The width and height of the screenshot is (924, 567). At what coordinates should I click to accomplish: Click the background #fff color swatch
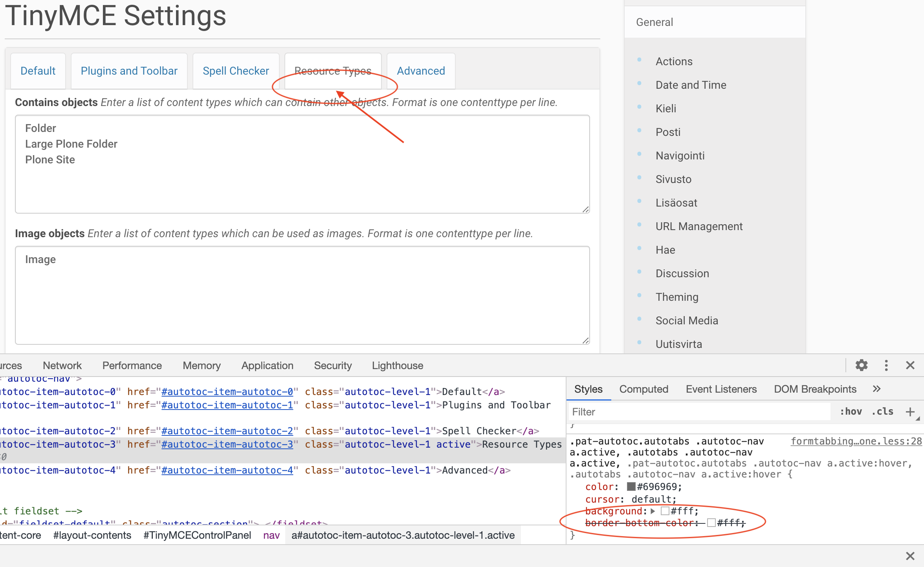tap(665, 511)
